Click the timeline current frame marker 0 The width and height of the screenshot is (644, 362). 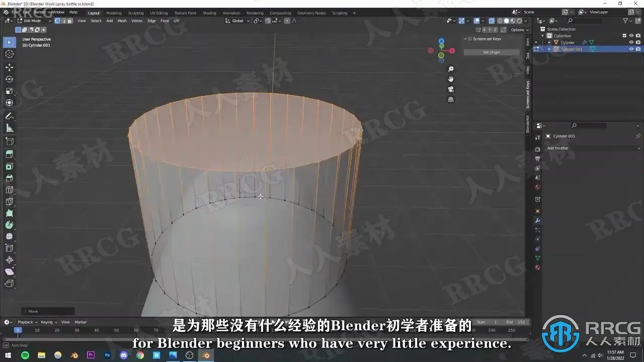pyautogui.click(x=18, y=330)
